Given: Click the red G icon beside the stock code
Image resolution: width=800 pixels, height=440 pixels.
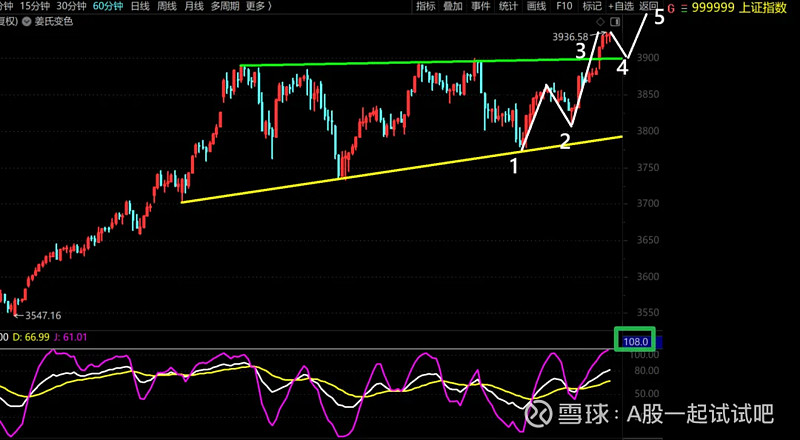Looking at the screenshot, I should (670, 9).
